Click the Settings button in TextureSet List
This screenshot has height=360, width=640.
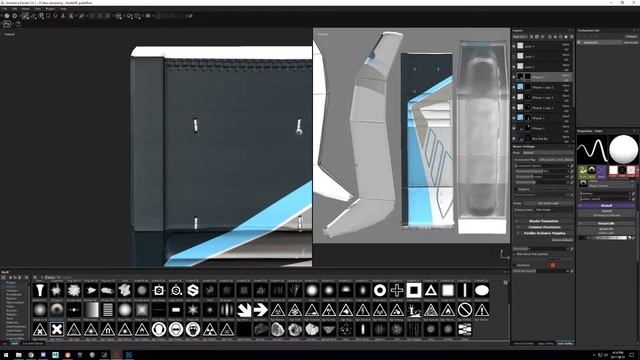click(631, 37)
